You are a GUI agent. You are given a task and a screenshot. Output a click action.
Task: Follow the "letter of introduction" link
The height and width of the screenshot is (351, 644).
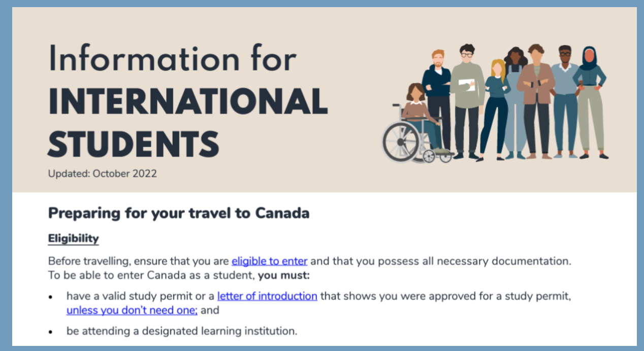(x=267, y=296)
